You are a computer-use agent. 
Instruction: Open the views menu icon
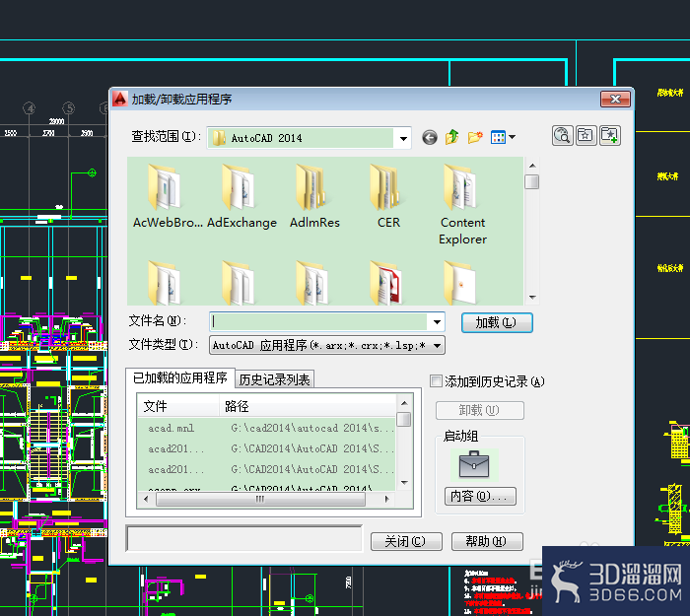pyautogui.click(x=498, y=137)
